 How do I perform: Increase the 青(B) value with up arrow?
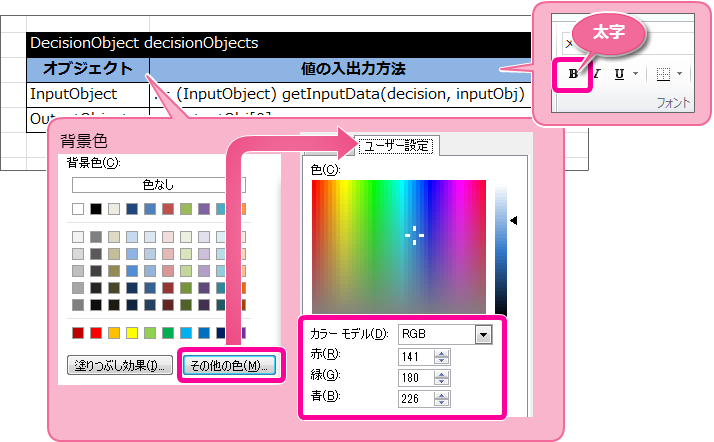coord(441,395)
